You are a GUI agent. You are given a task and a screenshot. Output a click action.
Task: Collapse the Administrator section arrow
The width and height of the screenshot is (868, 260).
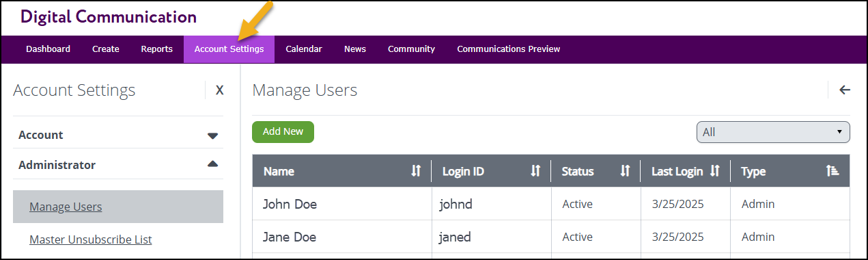click(212, 164)
